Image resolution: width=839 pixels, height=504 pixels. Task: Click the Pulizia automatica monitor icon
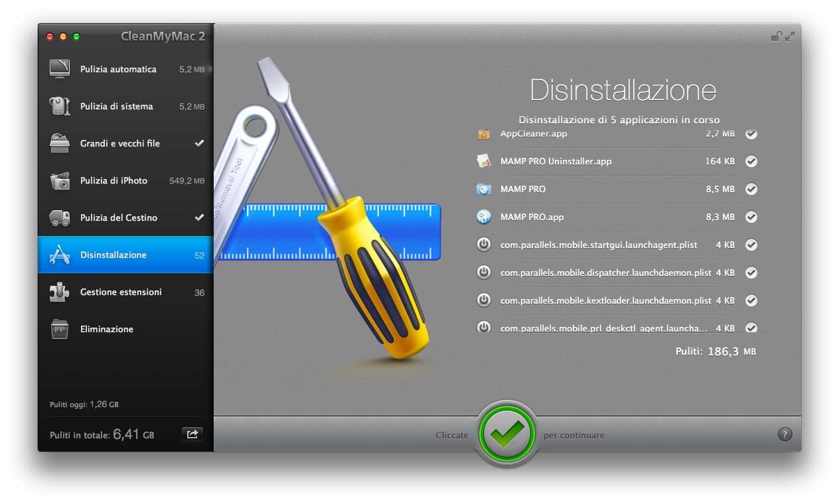[x=60, y=69]
